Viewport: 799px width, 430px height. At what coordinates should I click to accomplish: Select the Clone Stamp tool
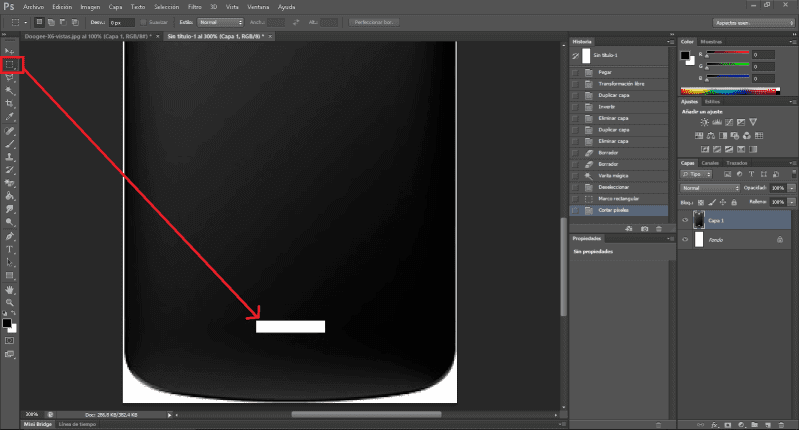pos(9,157)
